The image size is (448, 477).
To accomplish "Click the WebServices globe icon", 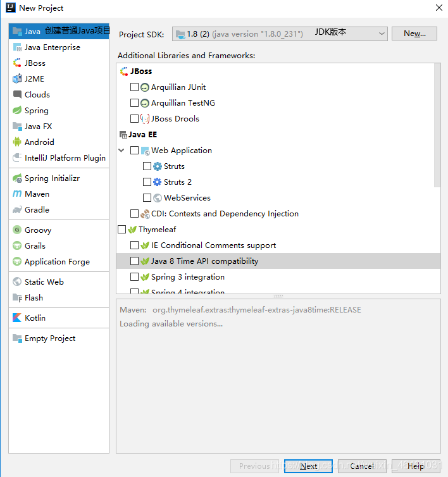I will [x=158, y=198].
